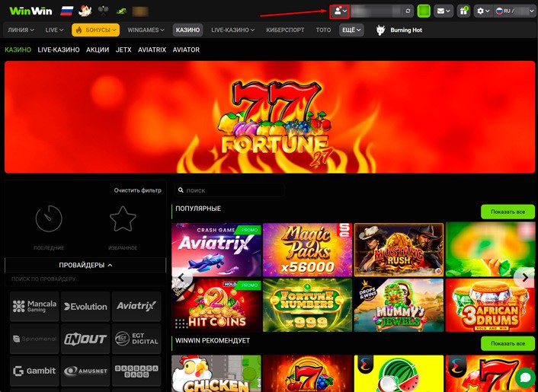
Task: Click the right carousel arrow in Популярные
Action: [525, 277]
